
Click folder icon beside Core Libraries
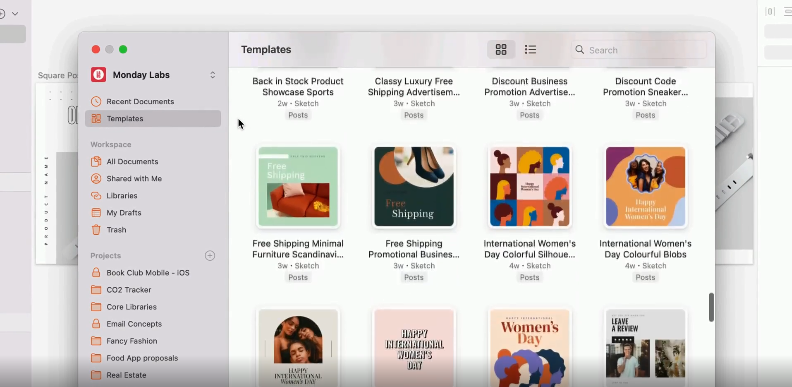[x=96, y=307]
